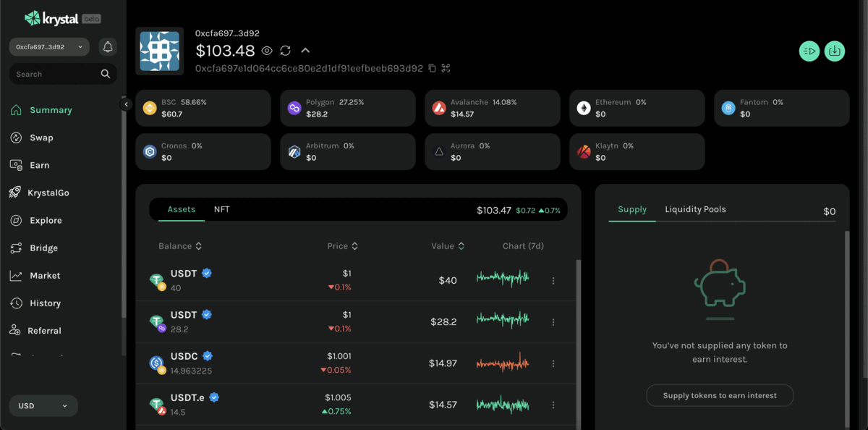
Task: Click the wallet avatar thumbnail
Action: pos(160,51)
